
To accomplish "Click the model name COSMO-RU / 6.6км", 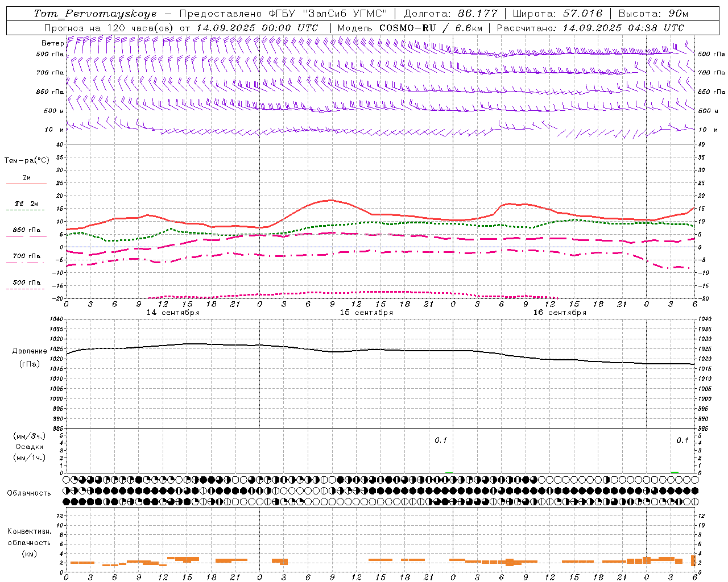I will click(431, 28).
